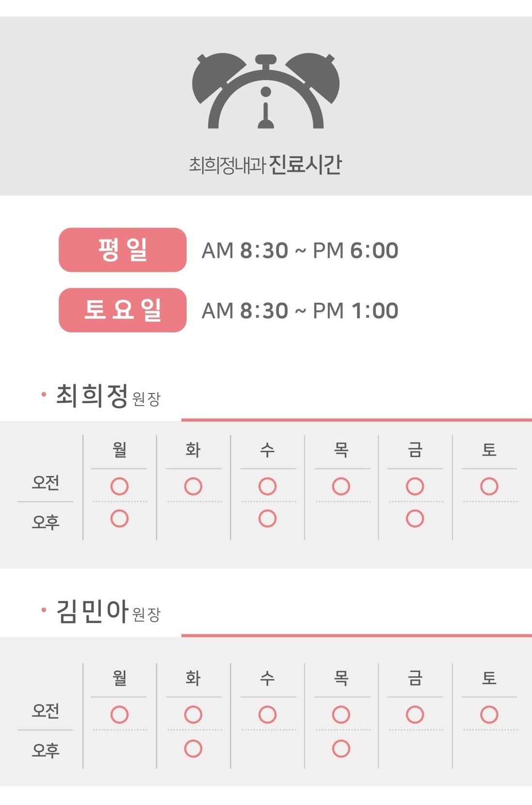Click 김민아's Tuesday afternoon circle

(193, 748)
